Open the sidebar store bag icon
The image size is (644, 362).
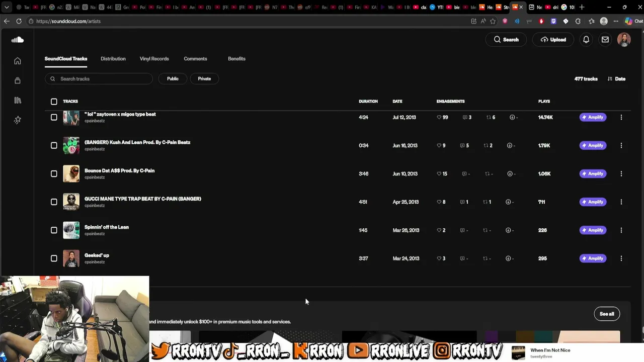18,80
